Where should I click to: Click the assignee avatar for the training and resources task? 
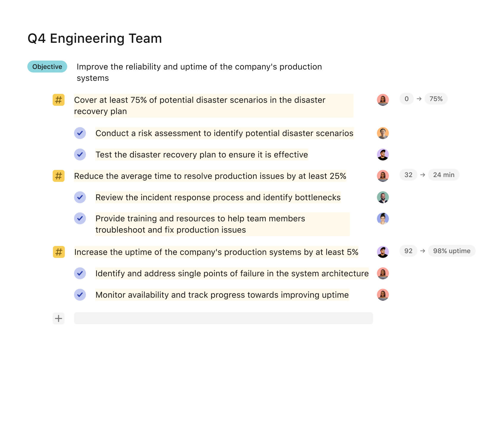383,219
